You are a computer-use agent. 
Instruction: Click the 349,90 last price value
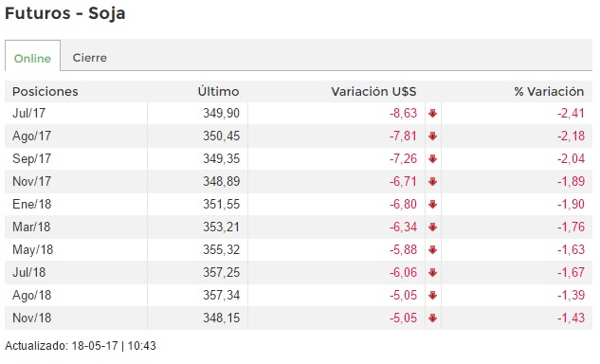pos(221,114)
